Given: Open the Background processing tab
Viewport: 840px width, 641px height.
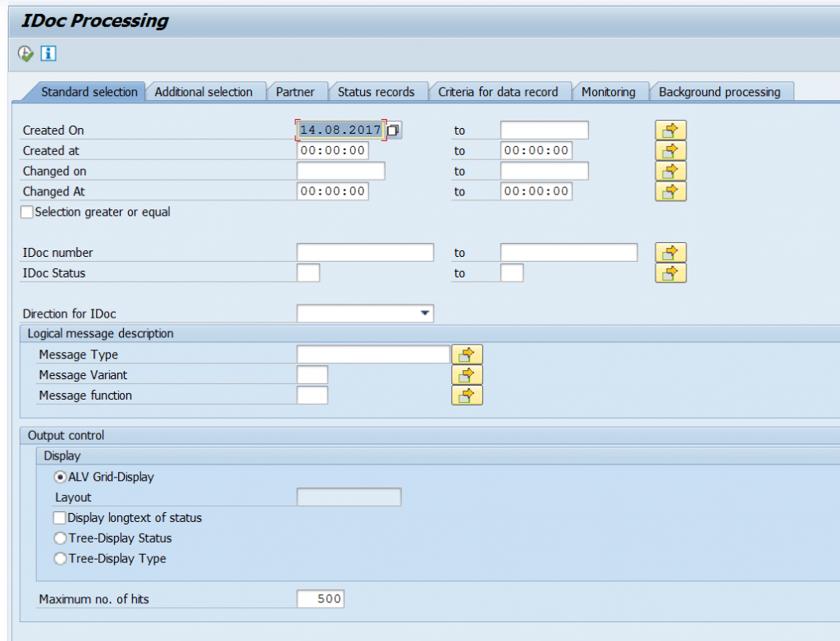Looking at the screenshot, I should pyautogui.click(x=720, y=92).
